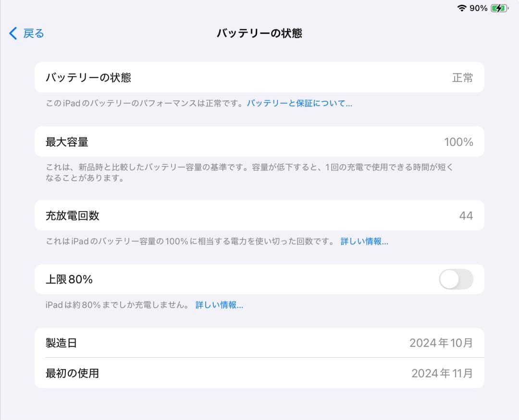Open 詳しい情報 link under 充放電回数
Screen dimensions: 519x420
click(364, 241)
